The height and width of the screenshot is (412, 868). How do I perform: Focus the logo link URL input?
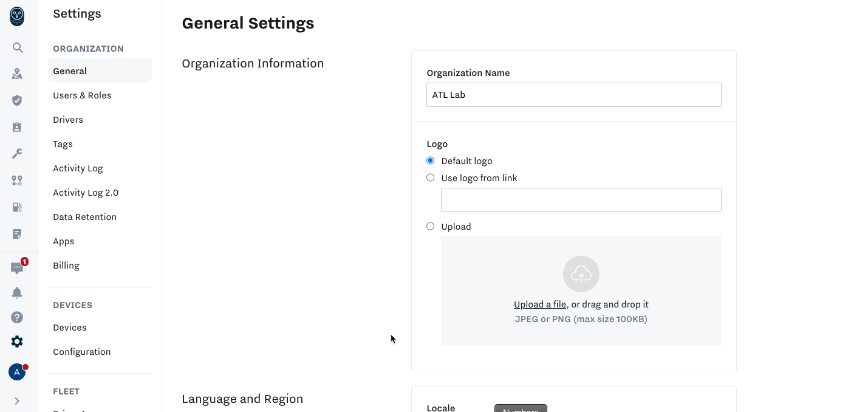coord(581,200)
